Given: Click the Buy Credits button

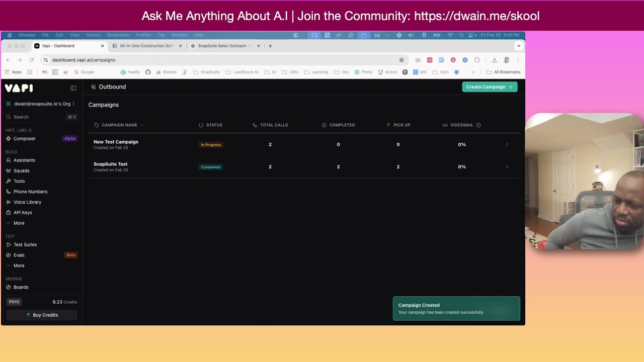Looking at the screenshot, I should pyautogui.click(x=42, y=315).
